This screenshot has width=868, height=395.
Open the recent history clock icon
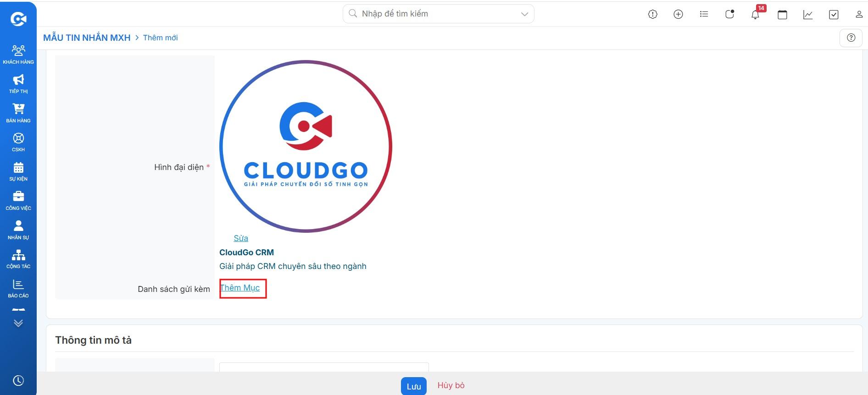(18, 380)
